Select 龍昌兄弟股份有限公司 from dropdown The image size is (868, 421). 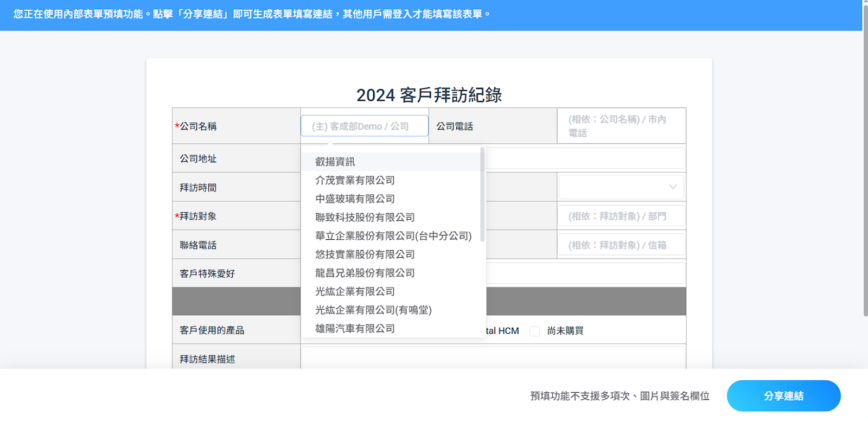pos(365,273)
